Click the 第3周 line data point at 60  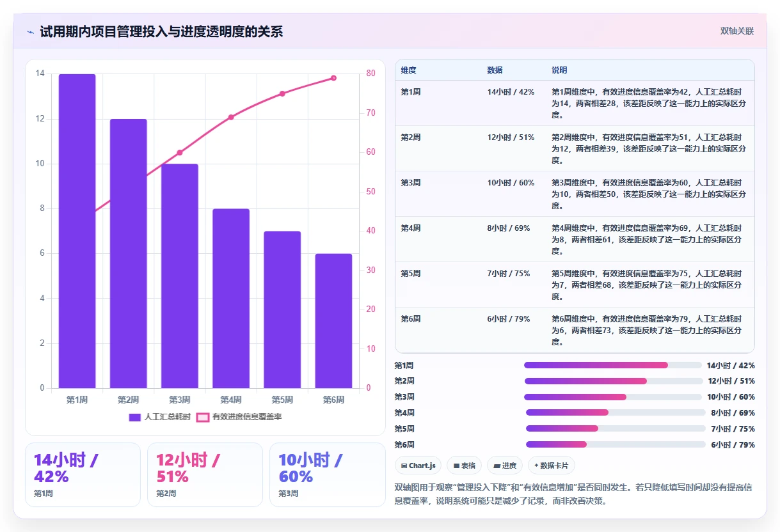pos(180,152)
